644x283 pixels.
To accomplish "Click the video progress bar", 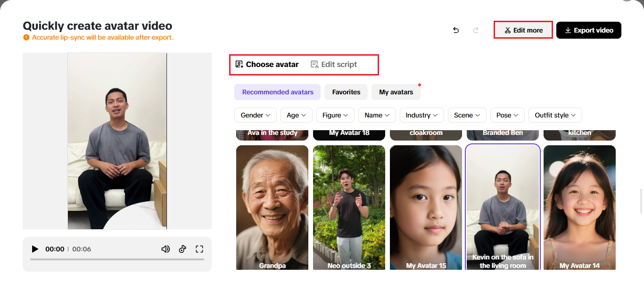I will click(x=117, y=259).
